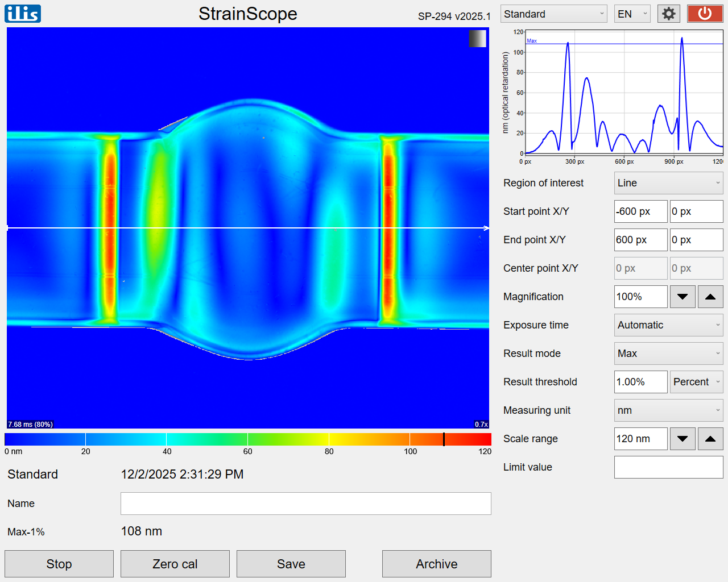Save the current measurement
The height and width of the screenshot is (582, 728).
pos(291,564)
